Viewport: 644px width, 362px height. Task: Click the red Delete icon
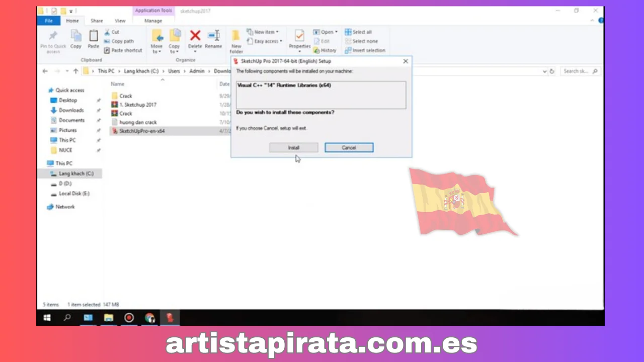point(195,35)
